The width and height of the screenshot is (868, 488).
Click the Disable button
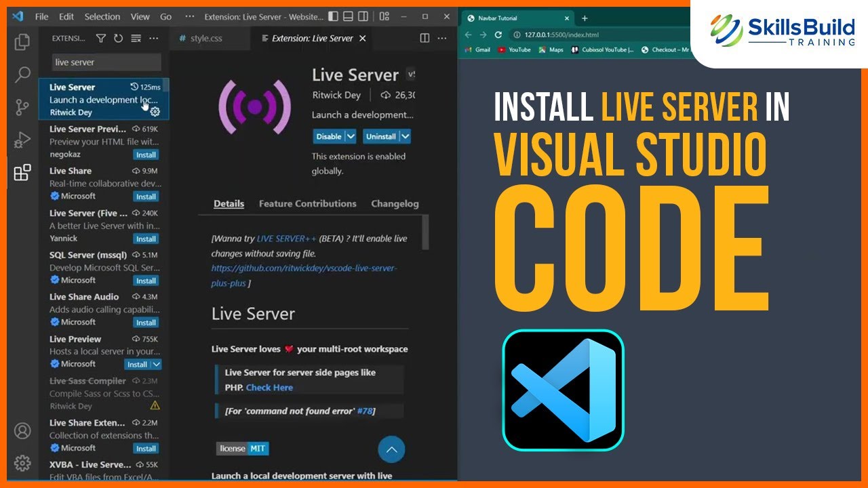(329, 136)
